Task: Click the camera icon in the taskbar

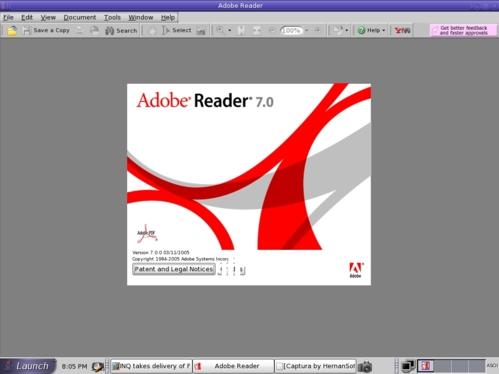Action: point(365,367)
